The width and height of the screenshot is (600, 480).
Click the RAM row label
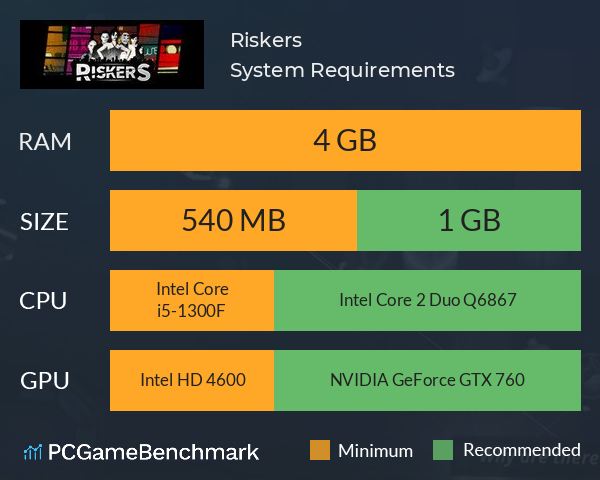45,142
